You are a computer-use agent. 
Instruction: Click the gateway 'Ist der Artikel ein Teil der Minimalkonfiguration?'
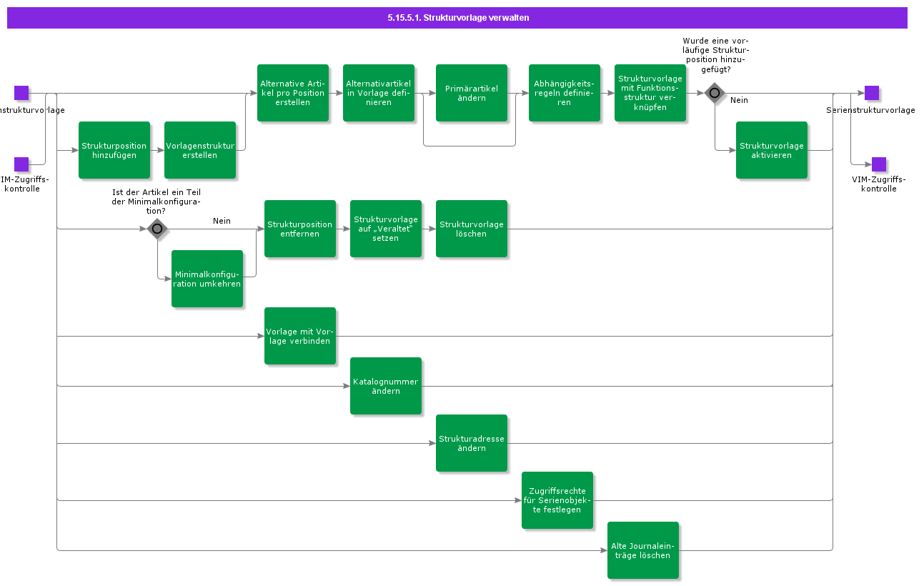157,229
